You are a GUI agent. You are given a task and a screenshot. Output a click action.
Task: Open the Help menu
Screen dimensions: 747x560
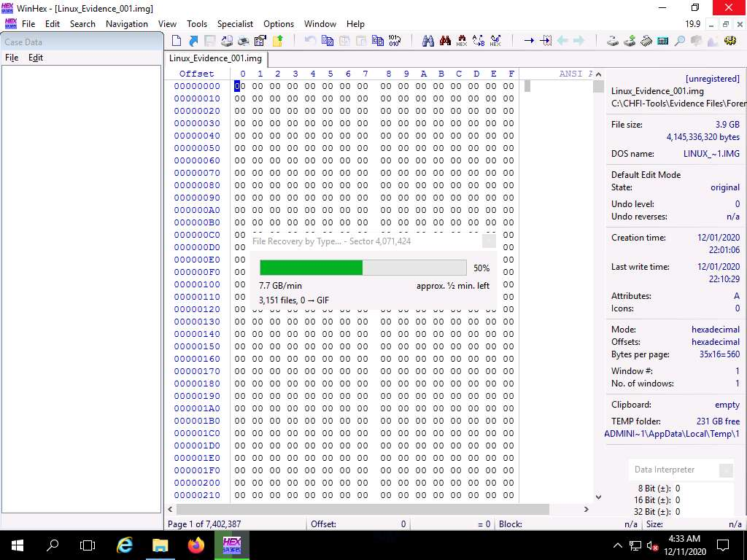click(355, 24)
